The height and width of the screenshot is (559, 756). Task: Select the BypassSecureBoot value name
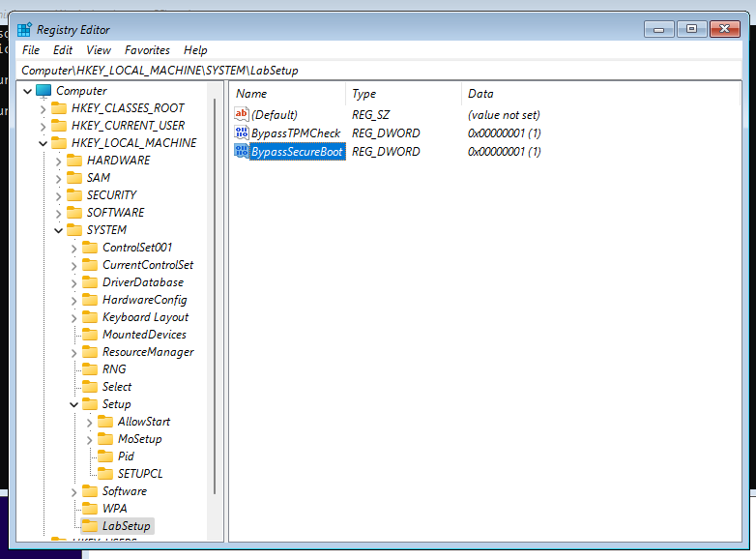[x=297, y=152]
